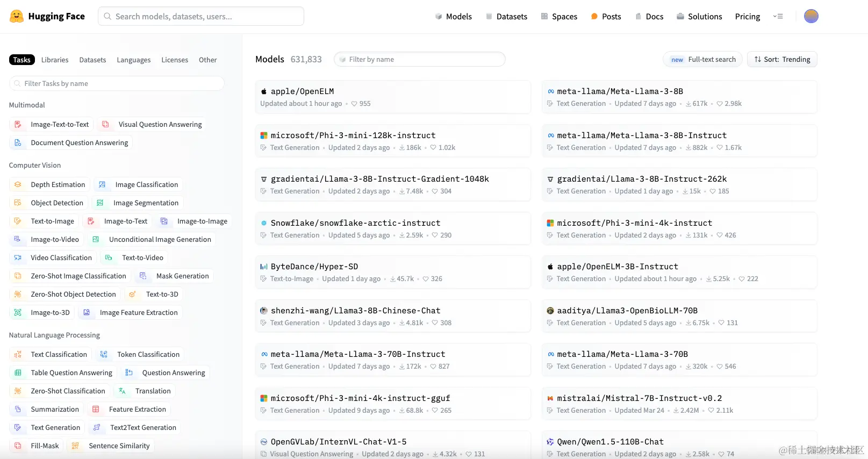
Task: Click the Image-to-Image task icon
Action: (164, 221)
